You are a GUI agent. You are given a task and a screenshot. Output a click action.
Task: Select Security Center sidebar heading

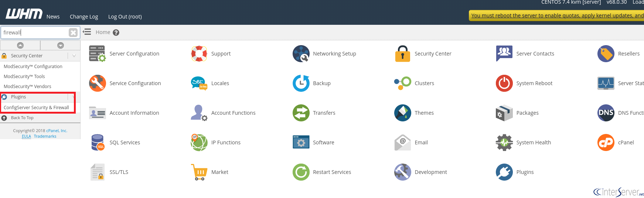point(27,56)
